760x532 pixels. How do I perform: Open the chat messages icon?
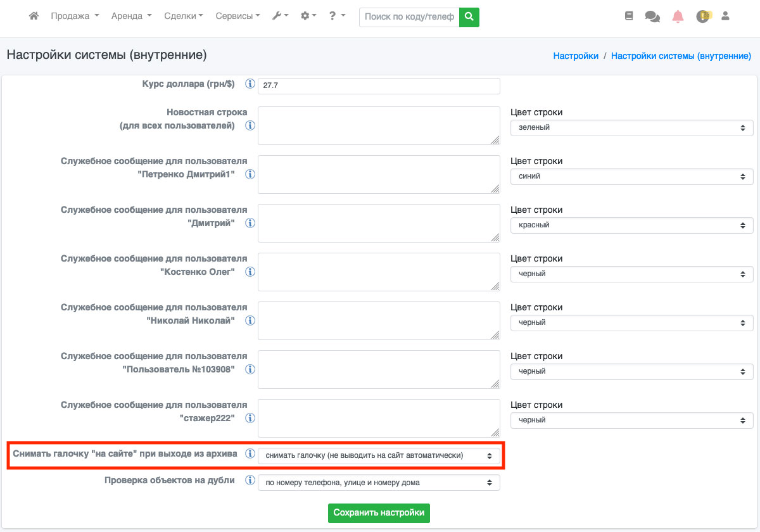652,16
